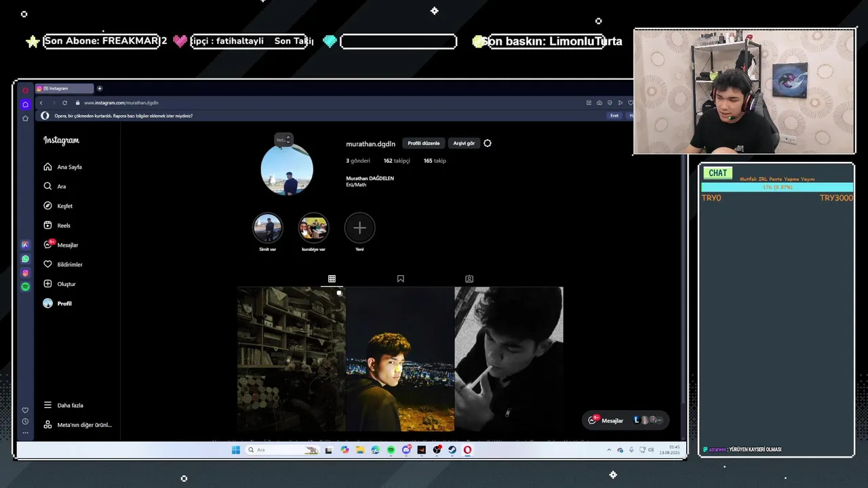Screen dimensions: 868x488
Task: Open File Explorer from the taskbar
Action: click(x=360, y=450)
